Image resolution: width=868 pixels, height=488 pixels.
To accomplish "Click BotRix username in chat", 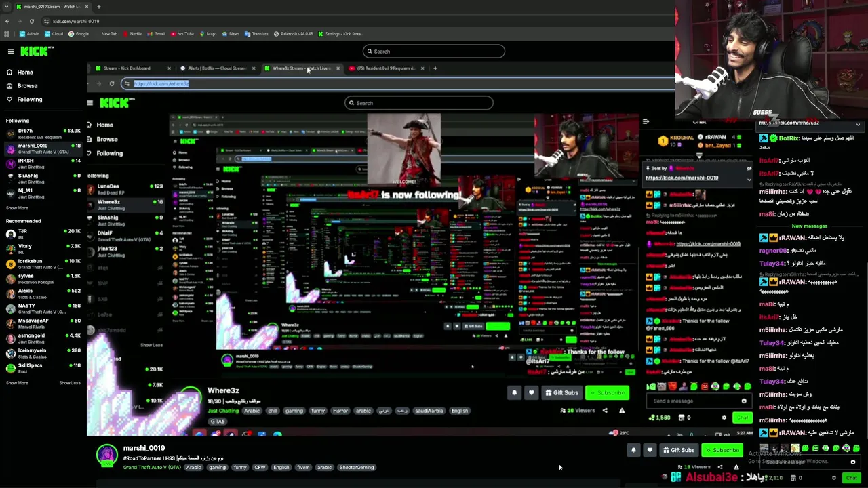I will pos(789,138).
